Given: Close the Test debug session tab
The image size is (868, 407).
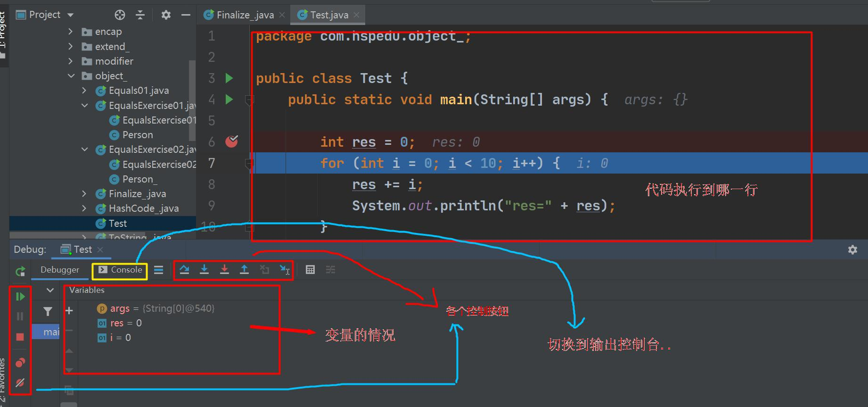Looking at the screenshot, I should [x=100, y=249].
